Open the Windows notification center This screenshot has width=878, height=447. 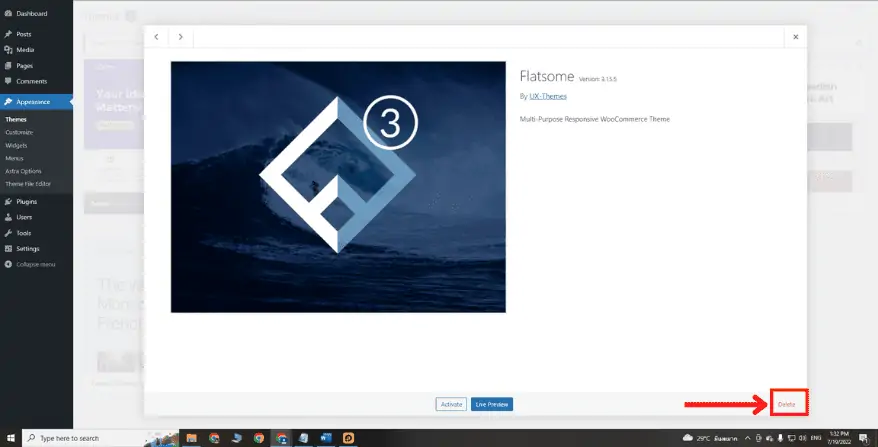pyautogui.click(x=864, y=438)
